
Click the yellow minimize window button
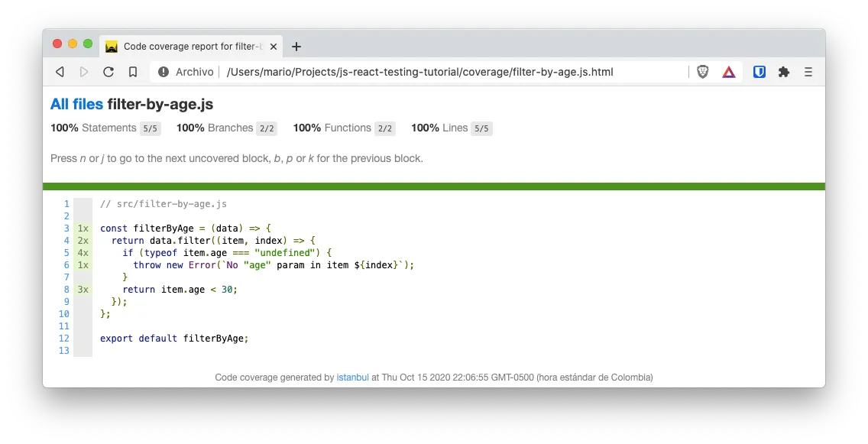tap(73, 44)
